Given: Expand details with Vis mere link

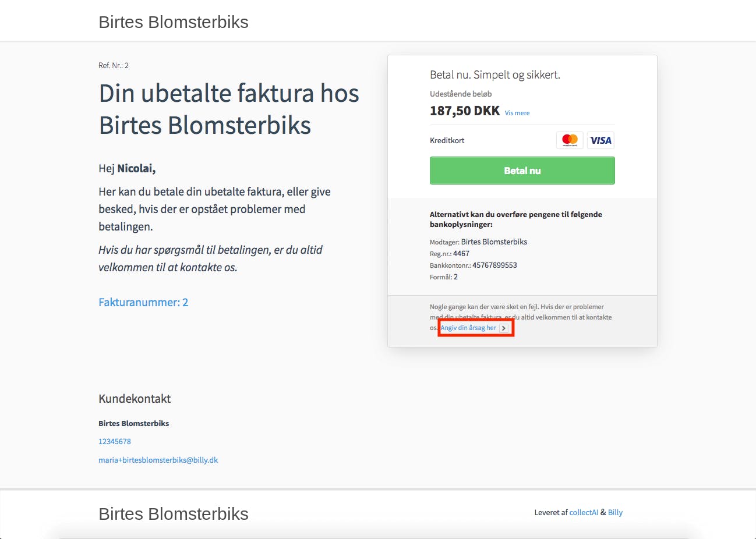Looking at the screenshot, I should pos(517,113).
